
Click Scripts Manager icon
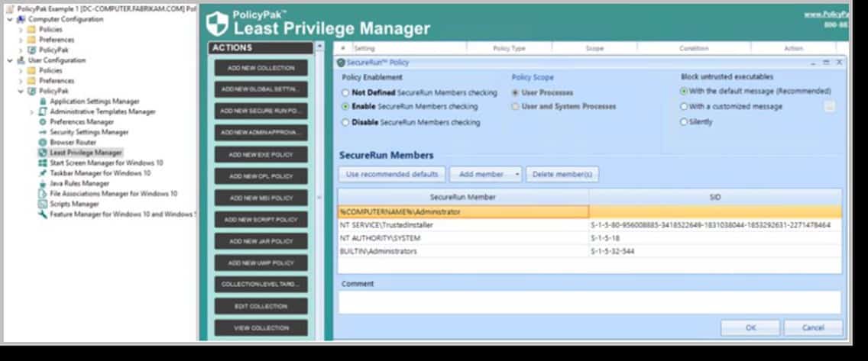[43, 204]
